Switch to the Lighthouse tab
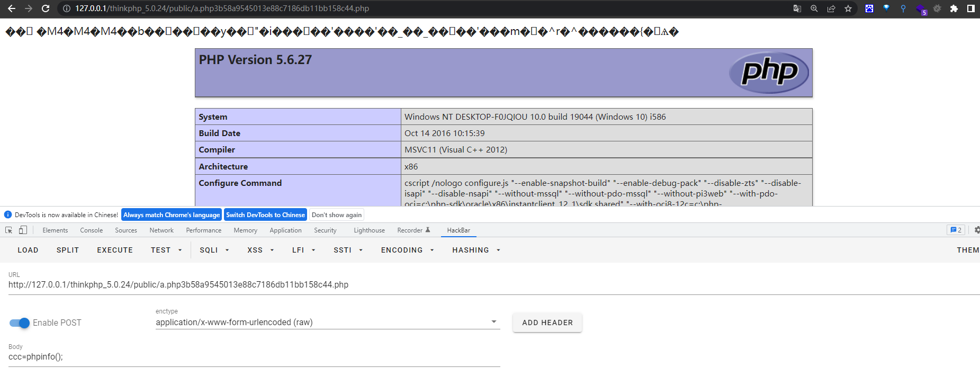The height and width of the screenshot is (385, 980). click(370, 230)
